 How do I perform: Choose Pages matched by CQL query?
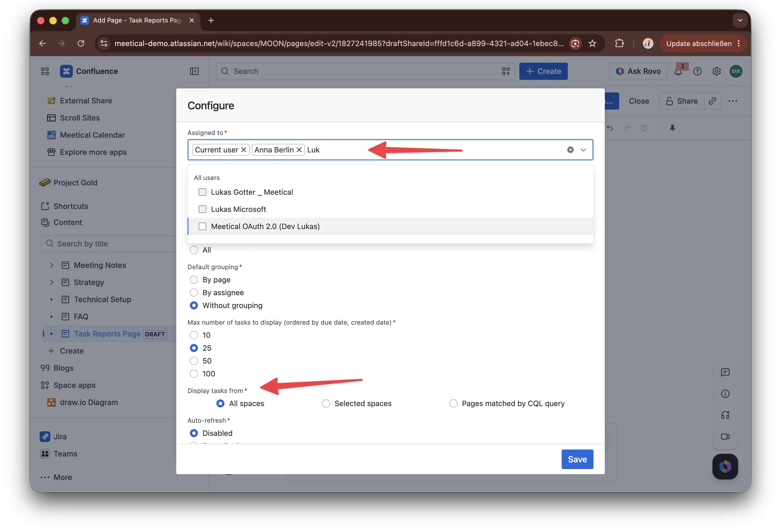453,404
